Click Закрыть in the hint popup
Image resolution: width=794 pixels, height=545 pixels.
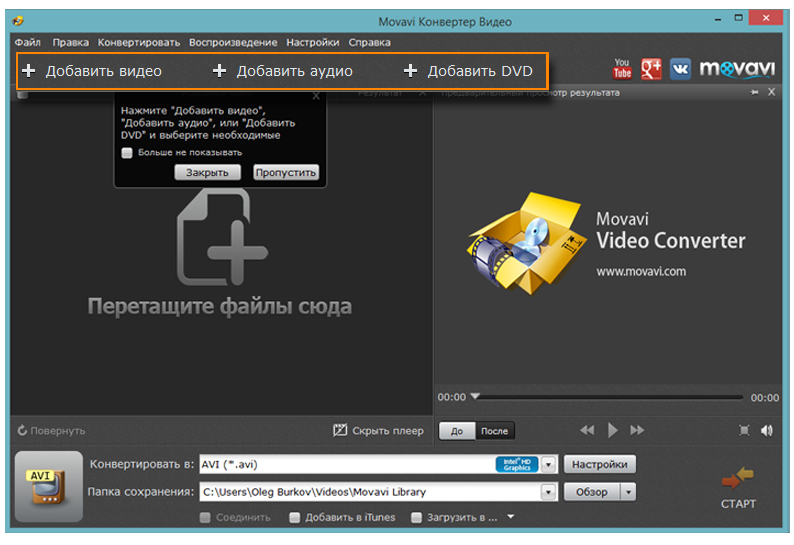point(207,173)
